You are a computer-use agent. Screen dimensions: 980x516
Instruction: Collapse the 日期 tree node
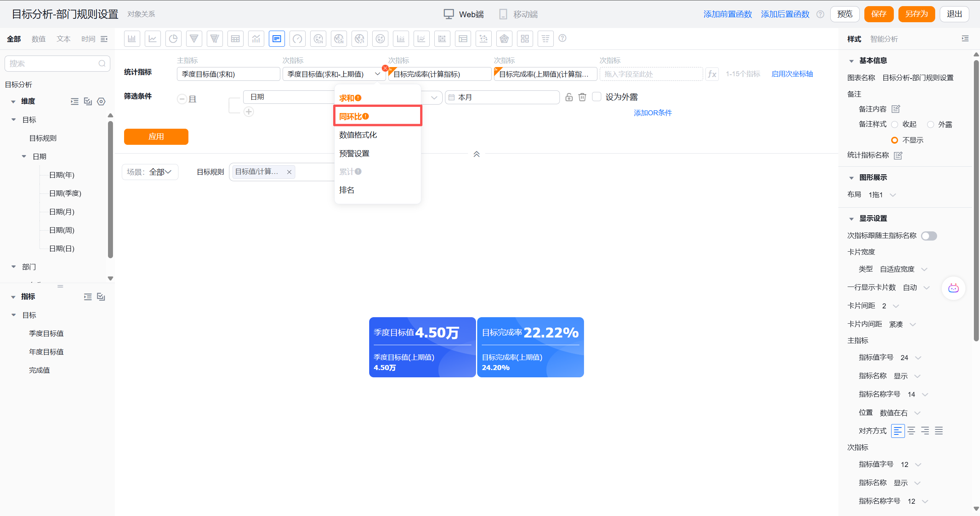(x=24, y=156)
